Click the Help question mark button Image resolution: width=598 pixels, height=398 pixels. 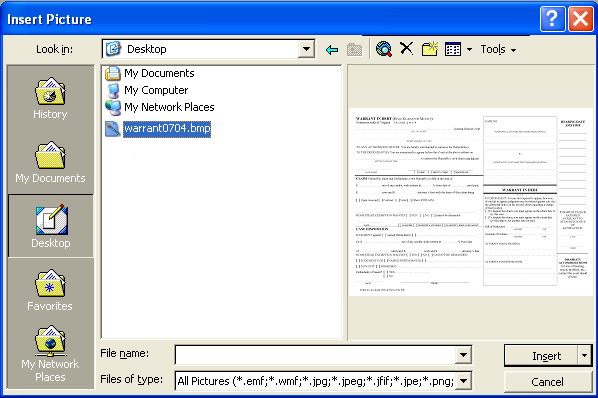552,19
